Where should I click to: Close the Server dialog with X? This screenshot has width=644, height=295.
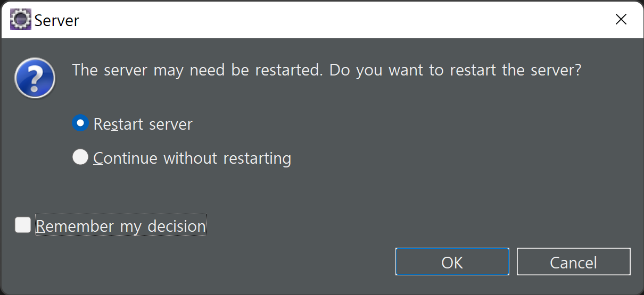point(621,20)
